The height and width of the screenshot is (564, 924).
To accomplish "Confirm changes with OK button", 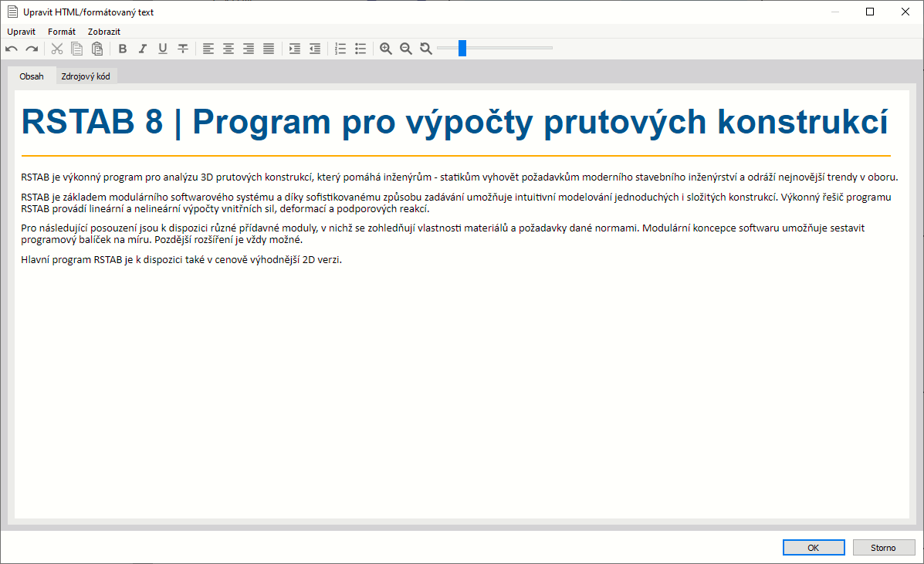I will point(813,546).
